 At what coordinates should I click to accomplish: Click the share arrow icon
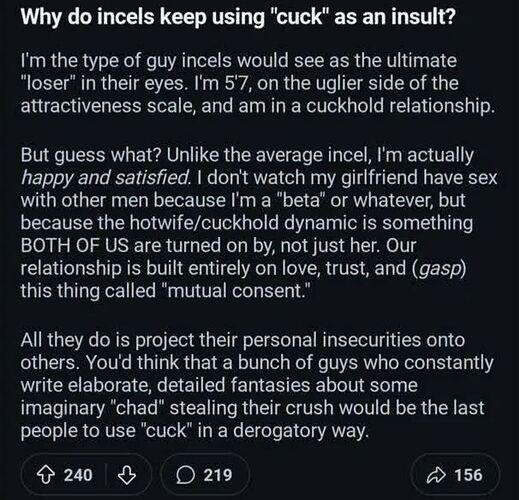click(436, 475)
